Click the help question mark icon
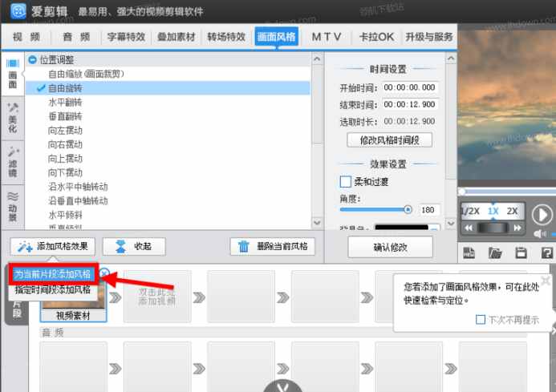 tap(546, 253)
